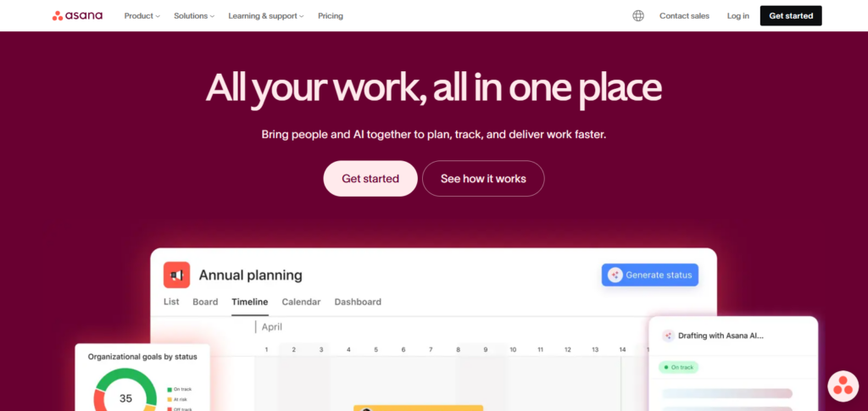
Task: Click the Annual planning megaphone icon
Action: tap(176, 275)
